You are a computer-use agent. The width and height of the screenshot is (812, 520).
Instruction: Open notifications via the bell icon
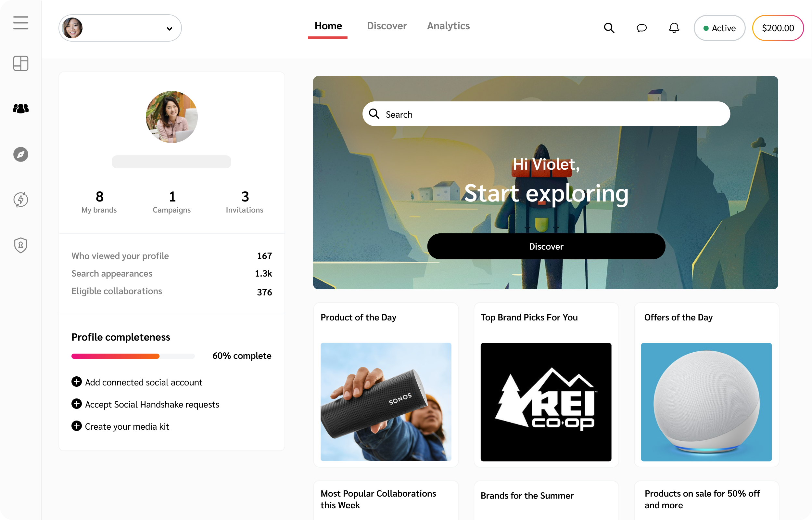(x=674, y=28)
